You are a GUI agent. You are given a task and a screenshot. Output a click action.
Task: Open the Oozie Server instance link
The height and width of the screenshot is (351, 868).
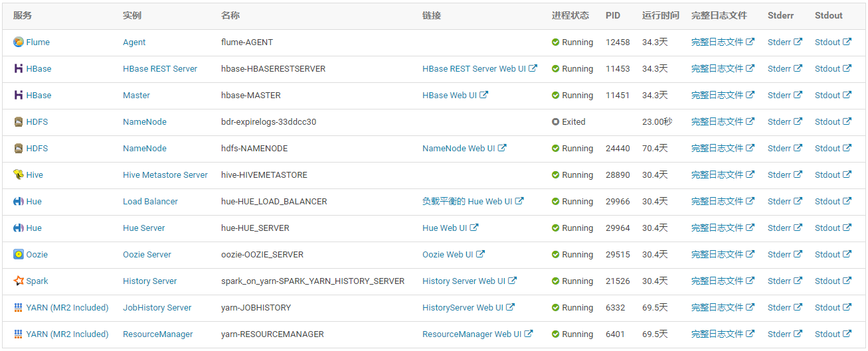147,254
